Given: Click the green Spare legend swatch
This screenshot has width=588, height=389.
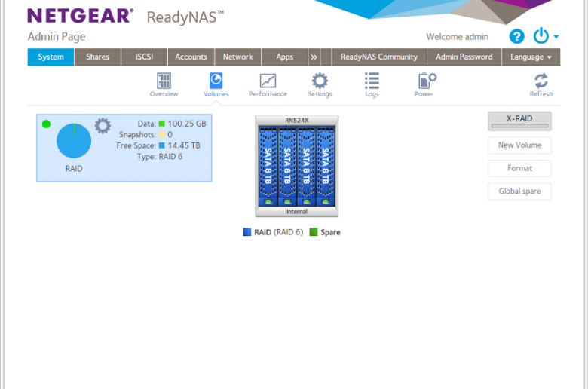Looking at the screenshot, I should (x=313, y=232).
